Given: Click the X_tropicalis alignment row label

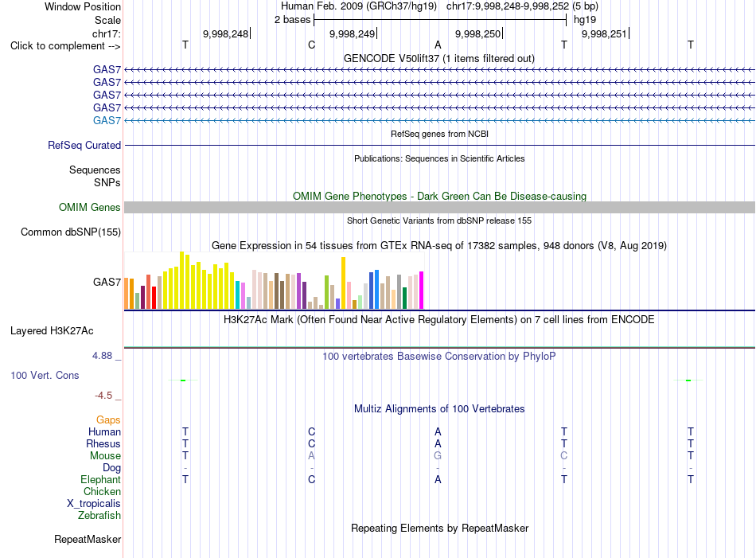Looking at the screenshot, I should point(94,504).
